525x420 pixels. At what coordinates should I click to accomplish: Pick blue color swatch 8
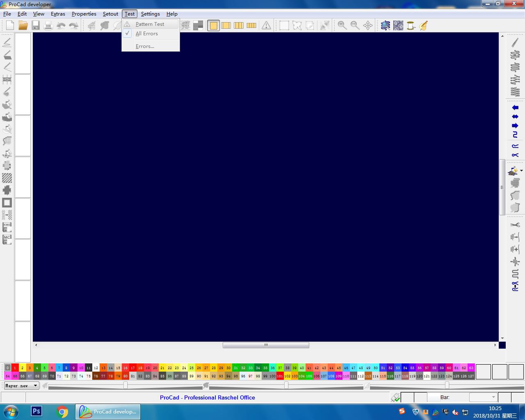66,368
